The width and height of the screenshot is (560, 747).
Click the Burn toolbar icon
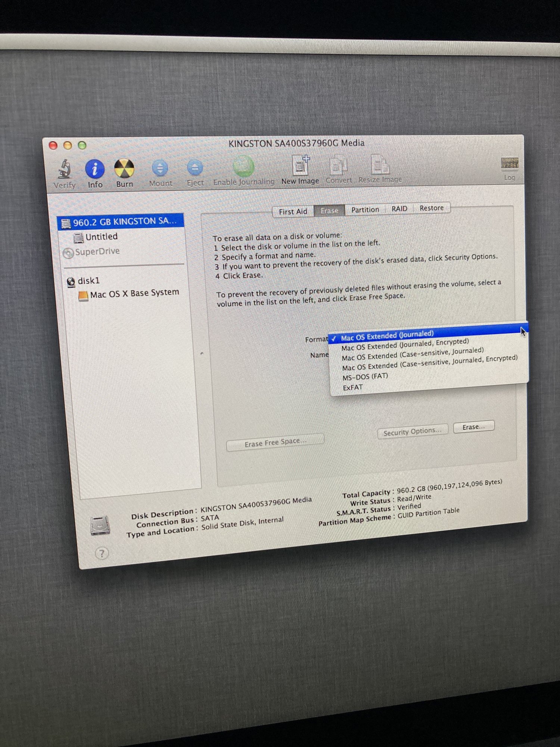124,168
